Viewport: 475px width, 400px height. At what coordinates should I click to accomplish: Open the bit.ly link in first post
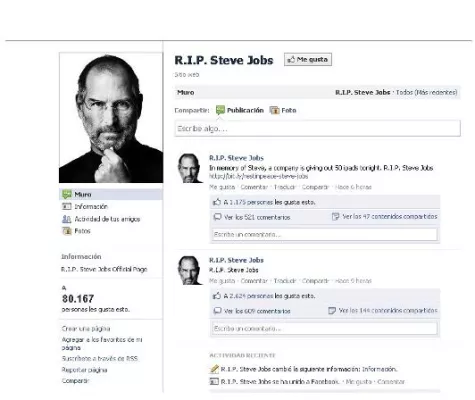(x=258, y=176)
